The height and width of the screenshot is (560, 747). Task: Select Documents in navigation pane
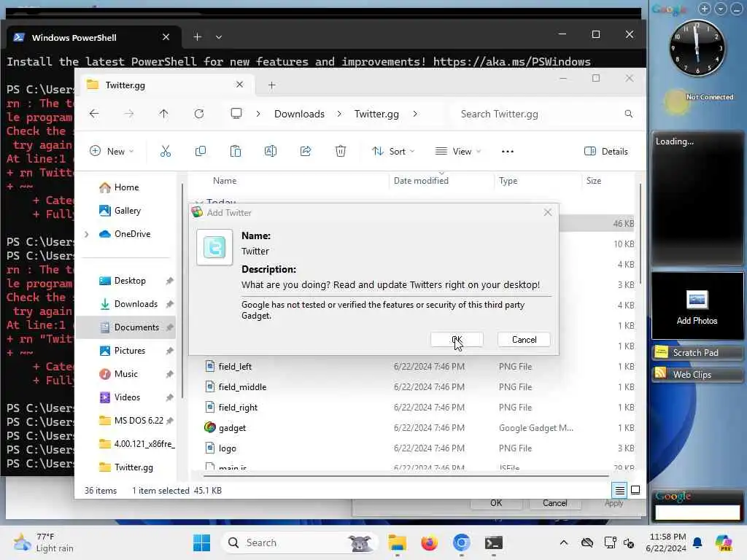(x=136, y=327)
